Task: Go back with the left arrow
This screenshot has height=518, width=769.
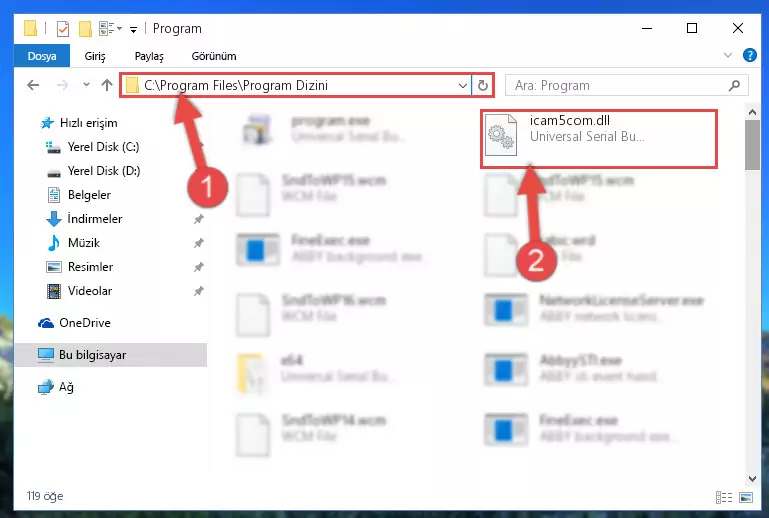Action: point(33,85)
